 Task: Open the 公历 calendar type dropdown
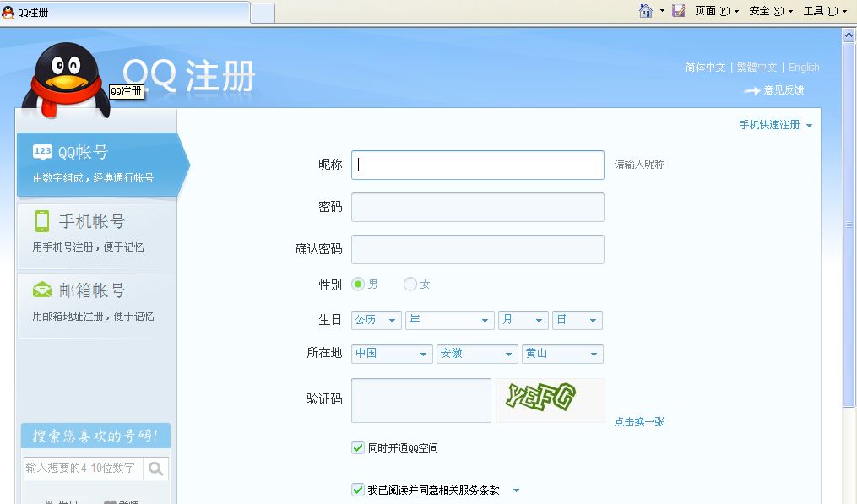pyautogui.click(x=376, y=320)
